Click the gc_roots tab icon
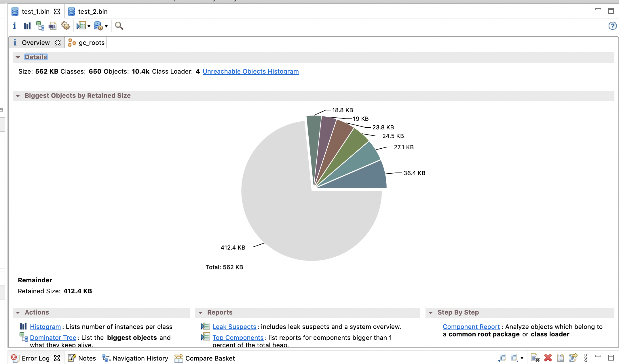 72,43
